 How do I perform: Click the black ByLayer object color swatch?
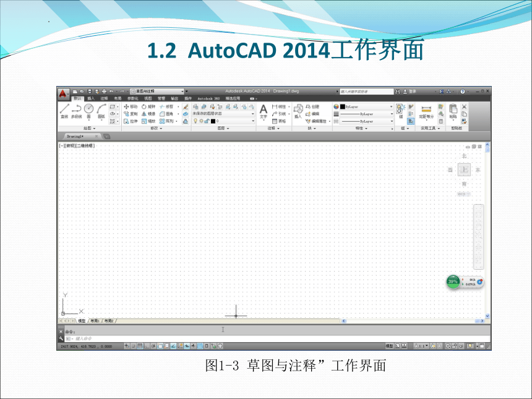tap(342, 106)
